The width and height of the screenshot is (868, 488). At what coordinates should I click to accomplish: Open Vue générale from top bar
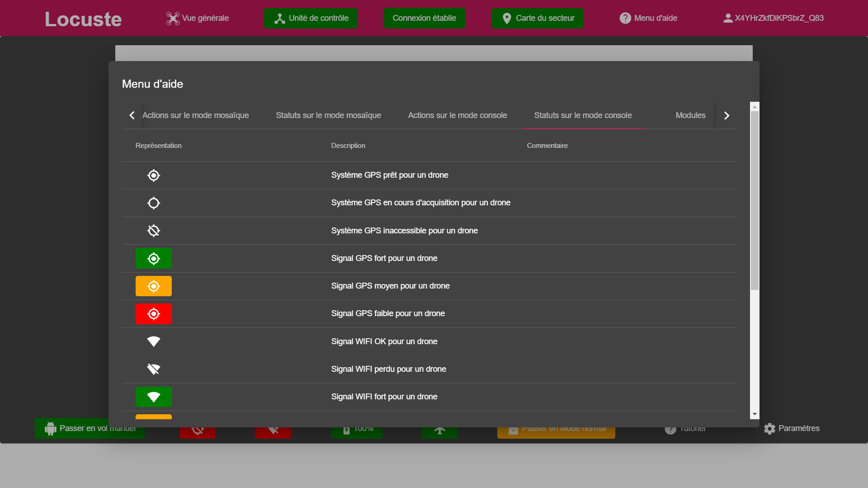(198, 18)
